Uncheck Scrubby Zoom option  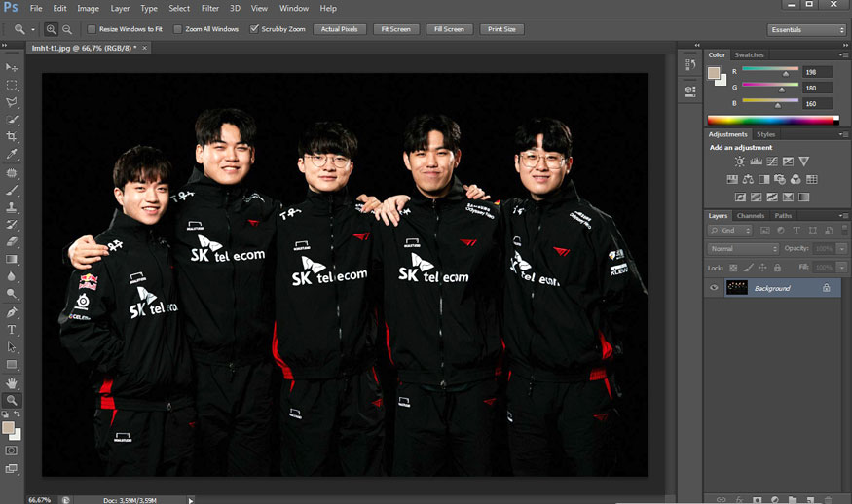(x=254, y=29)
